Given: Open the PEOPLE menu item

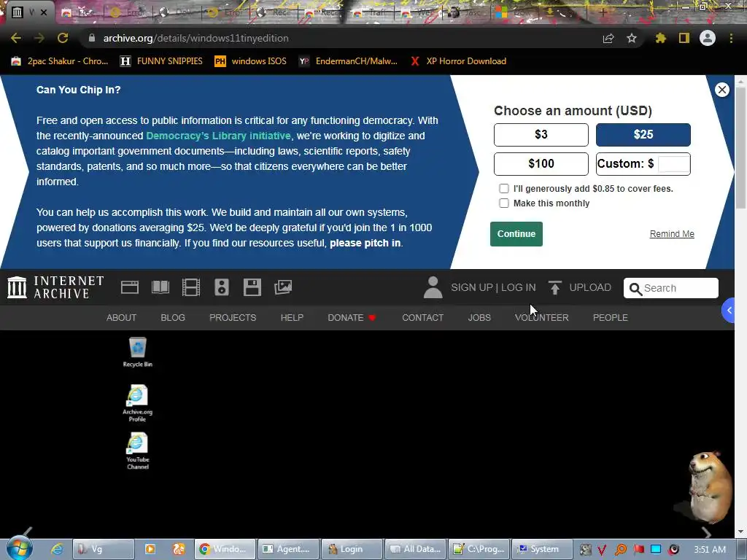Looking at the screenshot, I should [611, 318].
